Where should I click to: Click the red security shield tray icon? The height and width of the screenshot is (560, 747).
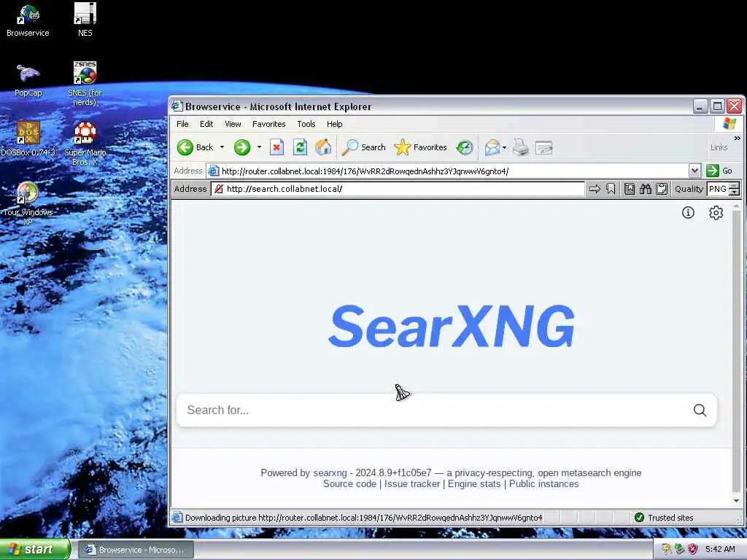click(x=693, y=549)
